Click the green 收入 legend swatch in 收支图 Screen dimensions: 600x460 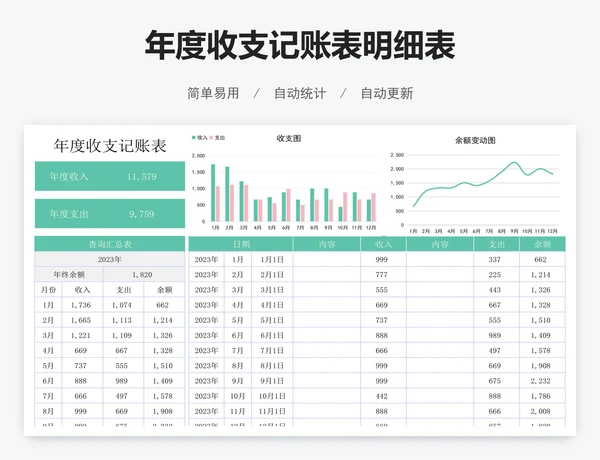click(194, 138)
